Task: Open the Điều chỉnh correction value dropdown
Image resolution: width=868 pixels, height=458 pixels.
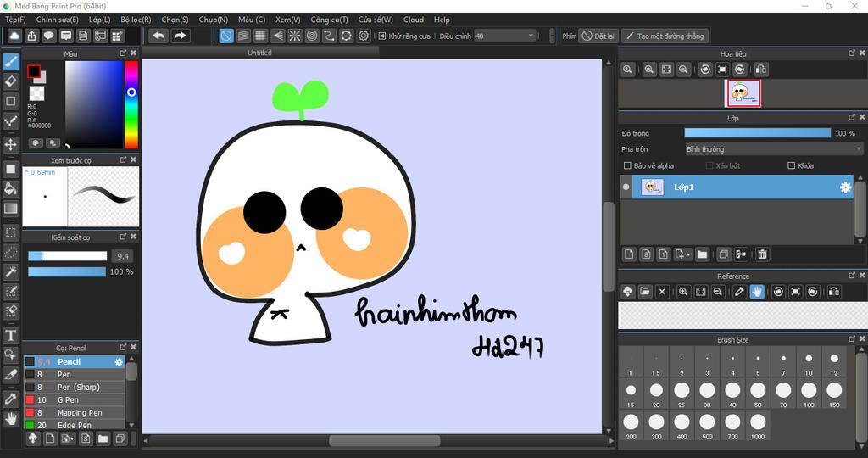Action: (x=505, y=36)
